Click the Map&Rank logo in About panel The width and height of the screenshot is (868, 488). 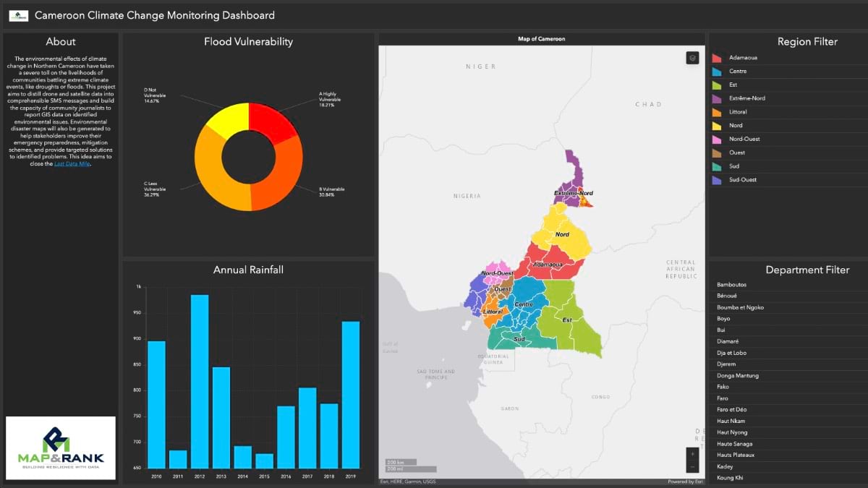pyautogui.click(x=61, y=448)
